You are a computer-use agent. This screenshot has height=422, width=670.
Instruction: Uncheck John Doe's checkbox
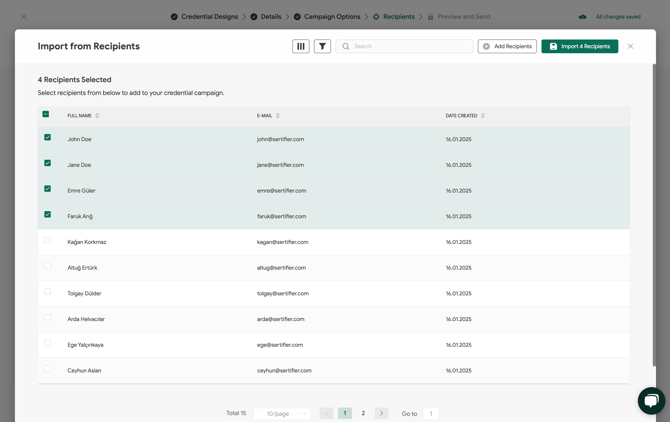tap(47, 138)
